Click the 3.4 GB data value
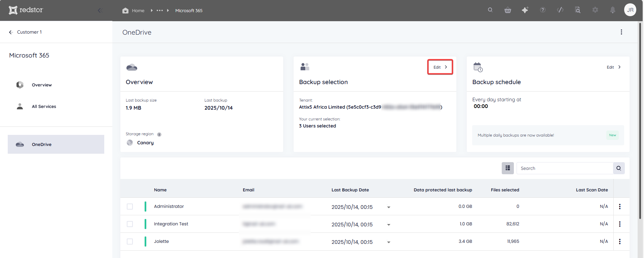The width and height of the screenshot is (644, 258). pos(465,241)
